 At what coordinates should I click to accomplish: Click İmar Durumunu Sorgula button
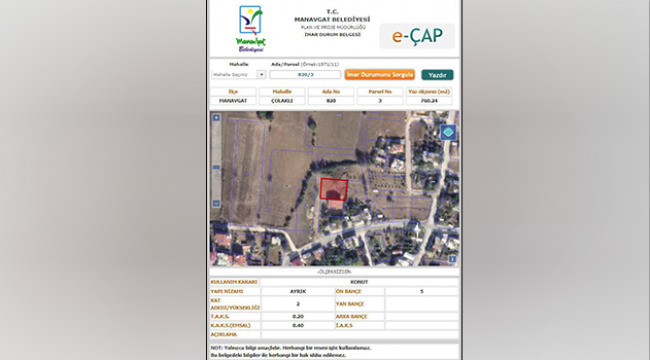[380, 75]
